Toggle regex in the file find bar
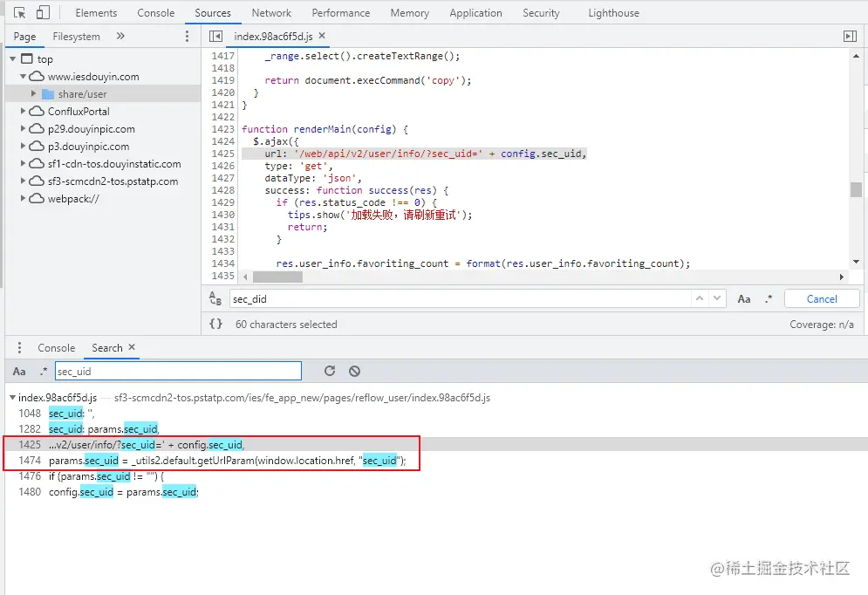Viewport: 868px width, 595px height. point(769,299)
